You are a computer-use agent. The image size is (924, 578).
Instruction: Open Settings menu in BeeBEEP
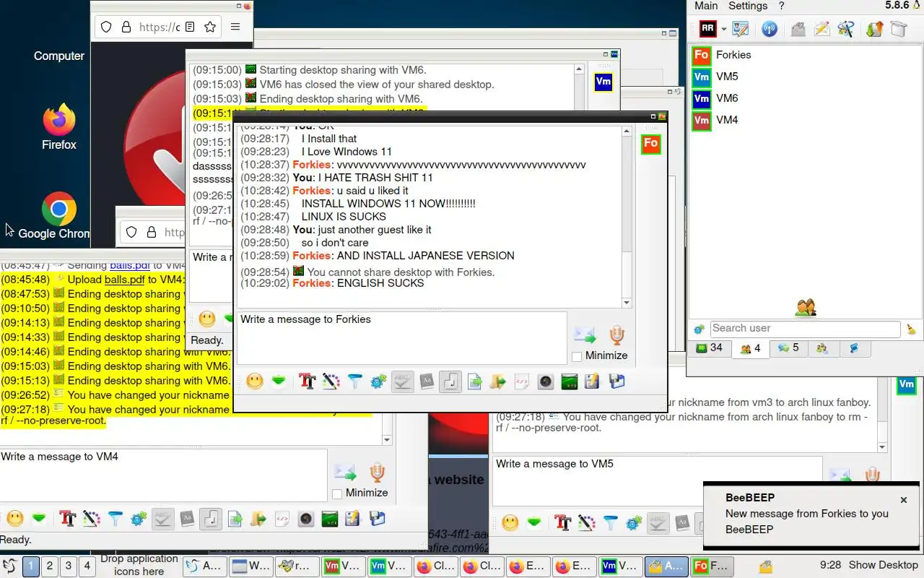[x=748, y=6]
